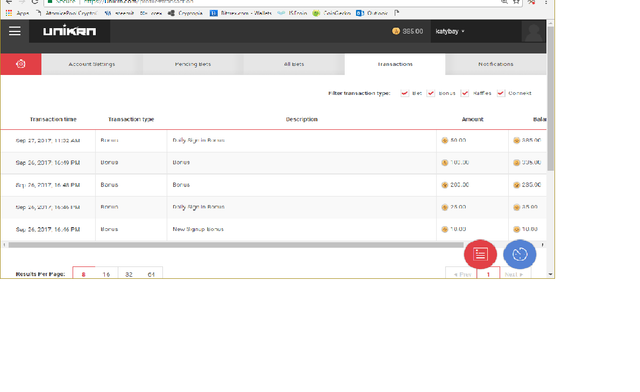Open the user avatar in the header
Screen dimensions: 640x392
coord(533,31)
